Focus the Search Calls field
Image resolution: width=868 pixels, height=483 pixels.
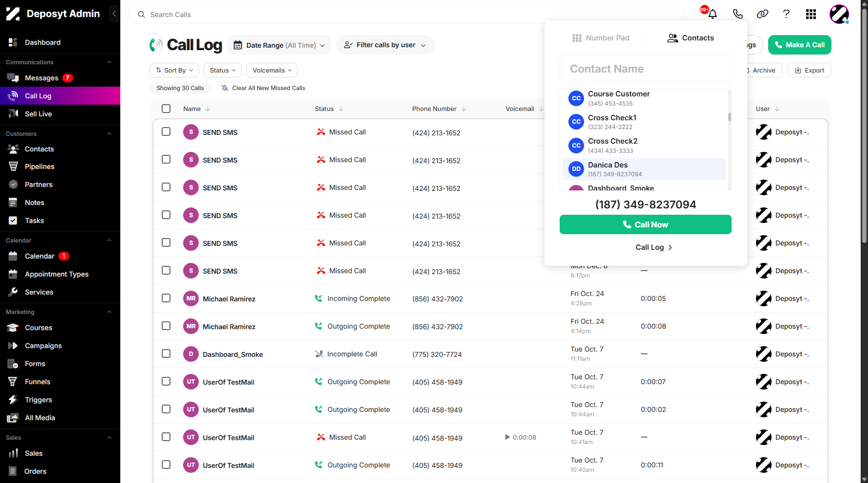pyautogui.click(x=406, y=15)
